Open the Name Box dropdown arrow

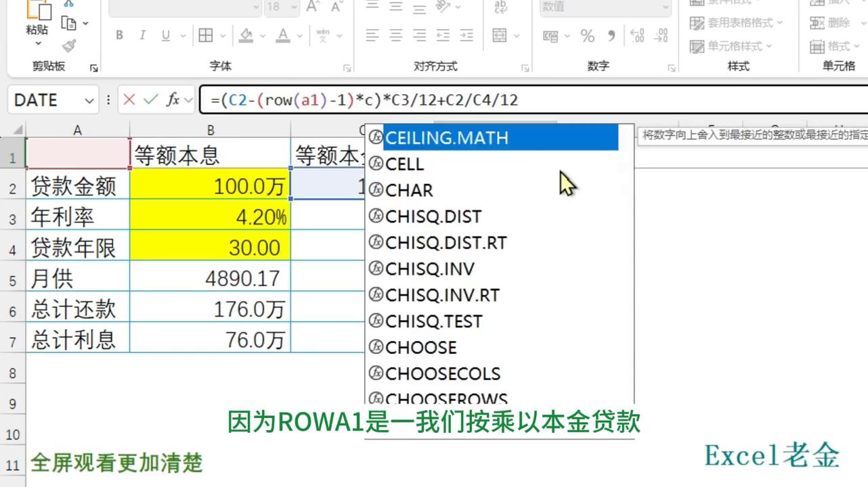pos(91,99)
